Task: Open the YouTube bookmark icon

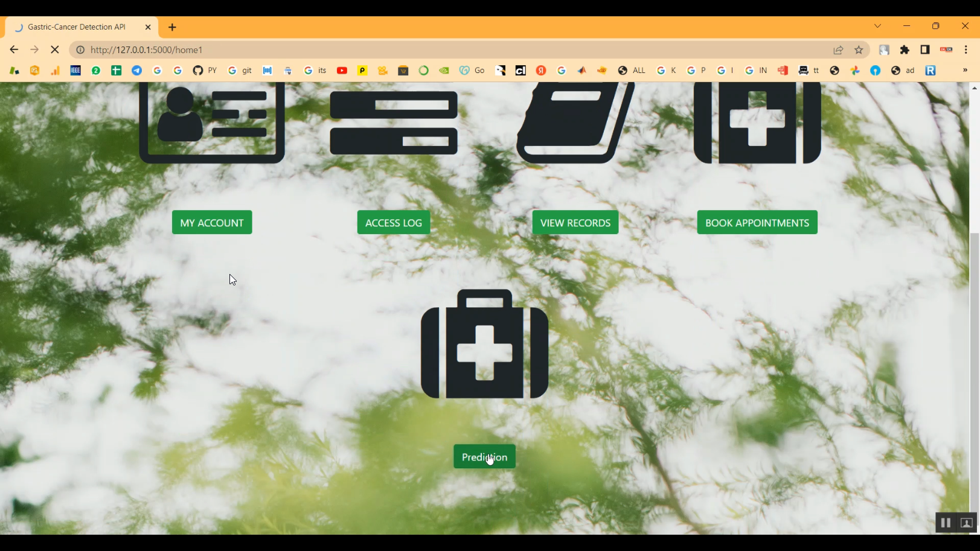Action: 342,71
